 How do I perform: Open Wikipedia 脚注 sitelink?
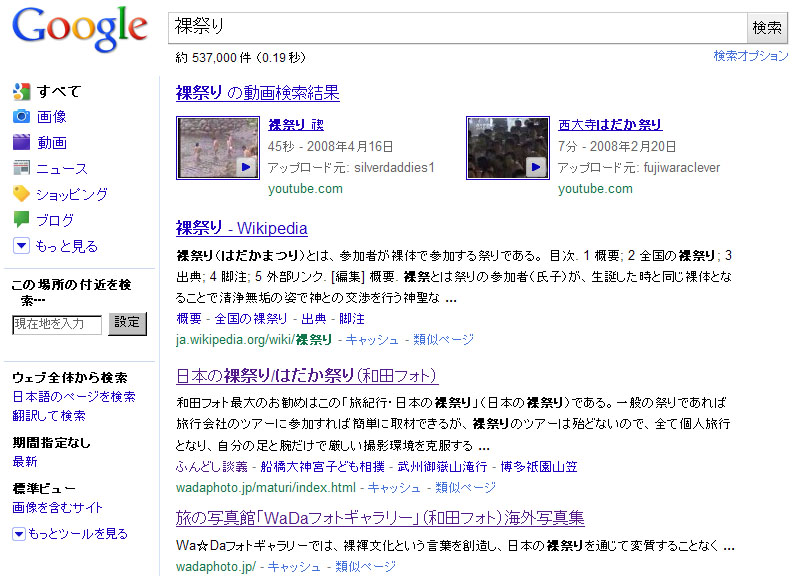352,319
